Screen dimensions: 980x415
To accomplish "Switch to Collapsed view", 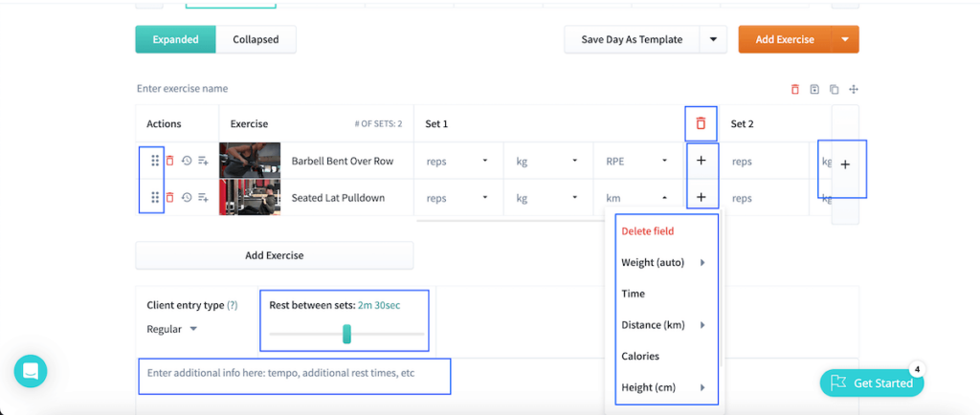I will pos(256,39).
